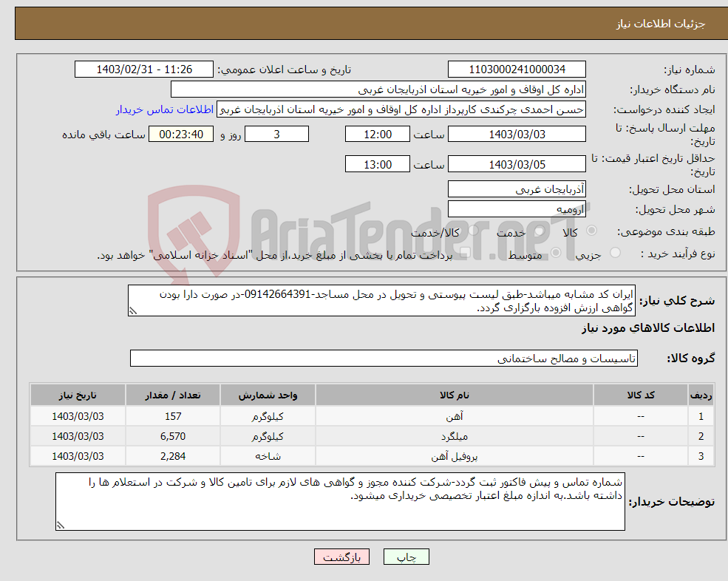Click row number 3 cell

pyautogui.click(x=701, y=457)
